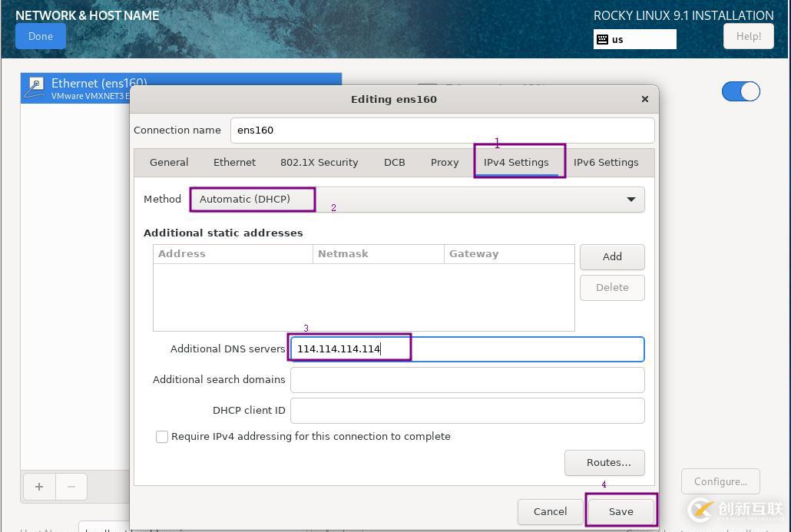Viewport: 791px width, 532px height.
Task: Open the DCB tab
Action: click(x=394, y=163)
